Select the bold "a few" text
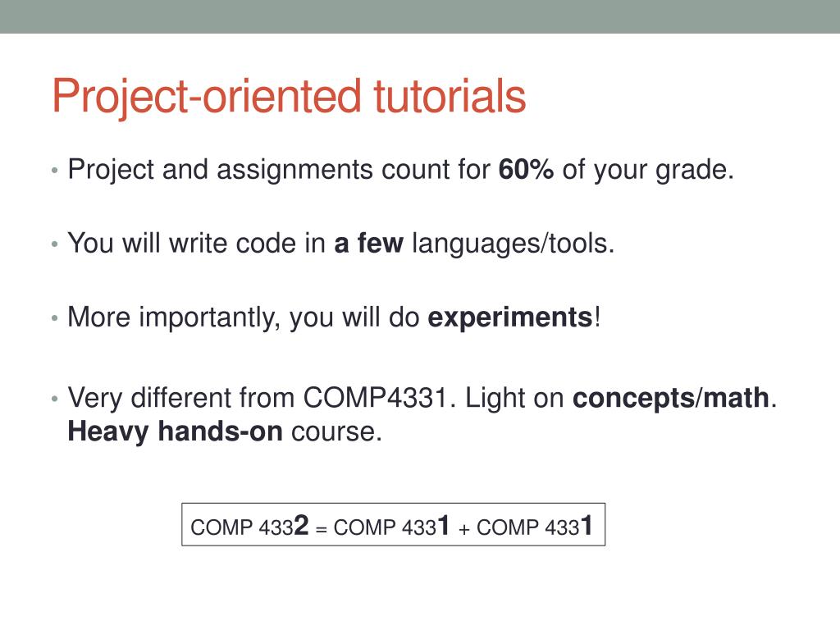Screen dimensions: 840x630 pyautogui.click(x=368, y=243)
